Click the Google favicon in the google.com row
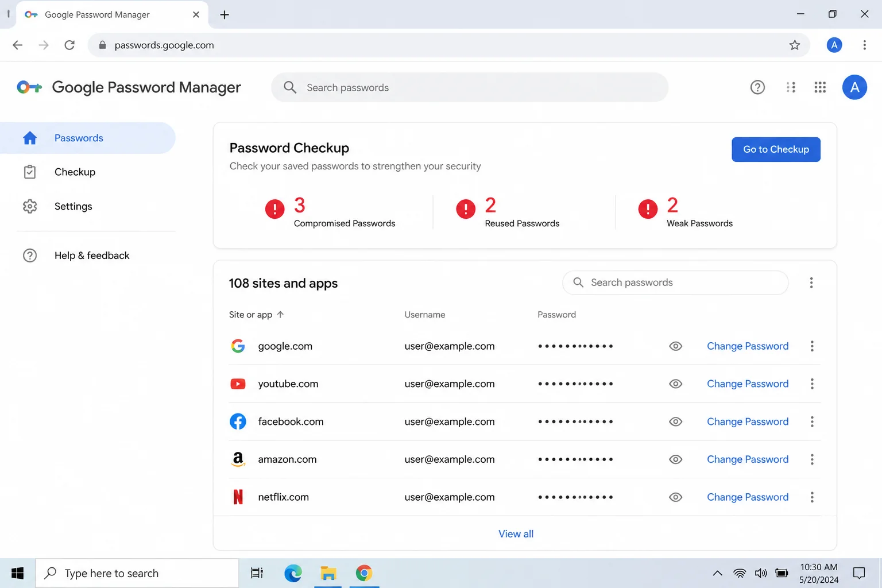This screenshot has height=588, width=882. tap(238, 346)
